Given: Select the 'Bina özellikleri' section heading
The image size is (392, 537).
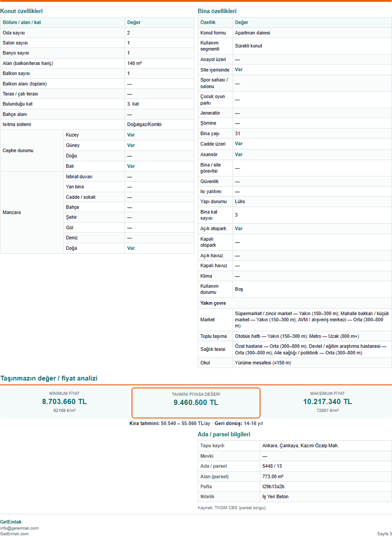Looking at the screenshot, I should tap(217, 11).
